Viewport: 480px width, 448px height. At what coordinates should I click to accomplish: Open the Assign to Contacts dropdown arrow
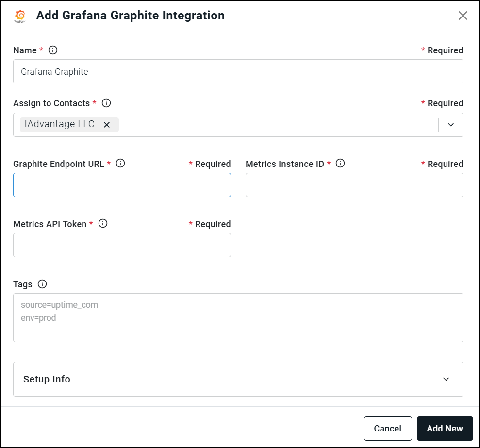tap(450, 125)
